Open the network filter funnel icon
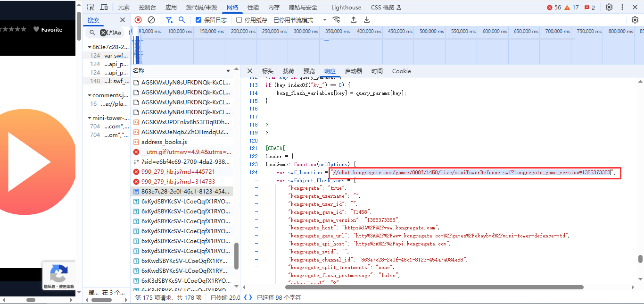Screen dimensions: 644x304 tap(169, 20)
